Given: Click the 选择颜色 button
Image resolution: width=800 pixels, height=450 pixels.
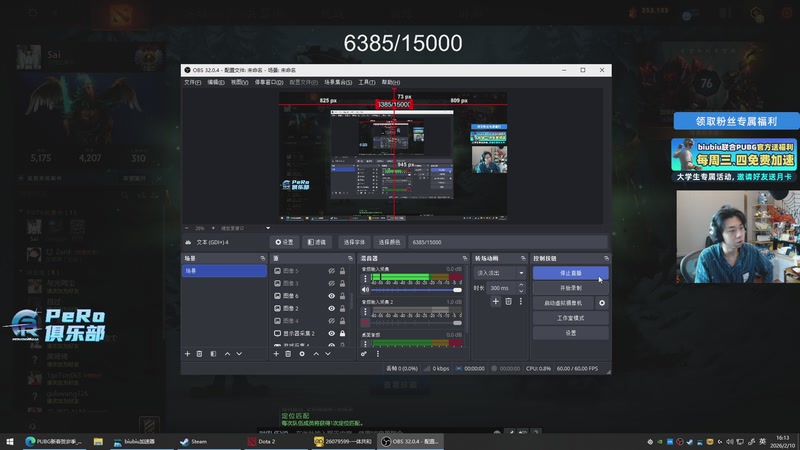Looking at the screenshot, I should coord(389,242).
